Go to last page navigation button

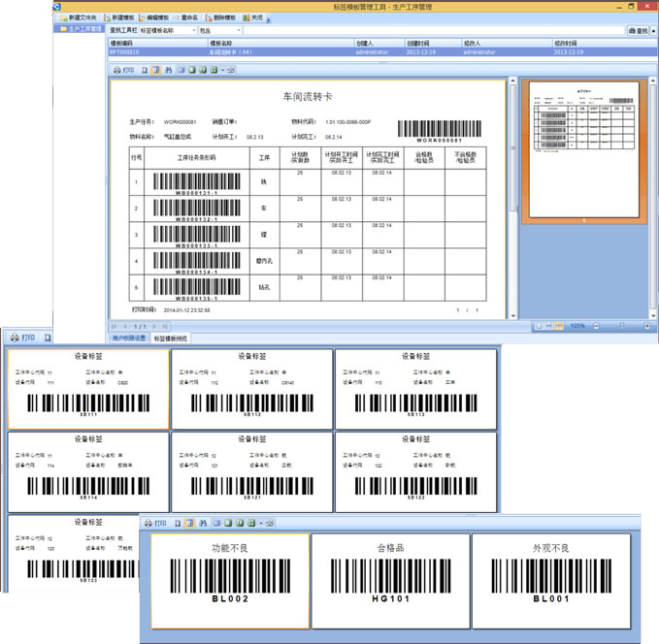(165, 327)
